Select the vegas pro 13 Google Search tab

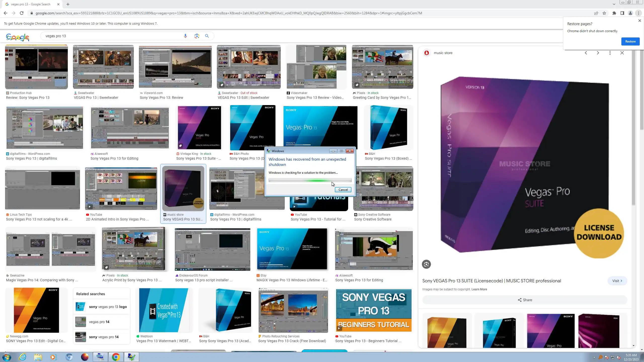tap(31, 4)
